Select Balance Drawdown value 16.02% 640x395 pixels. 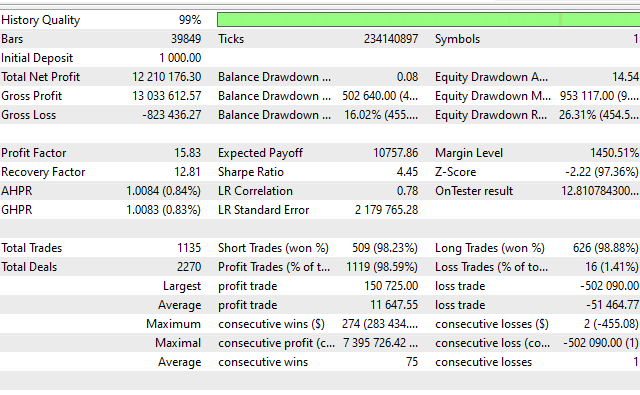coord(381,115)
